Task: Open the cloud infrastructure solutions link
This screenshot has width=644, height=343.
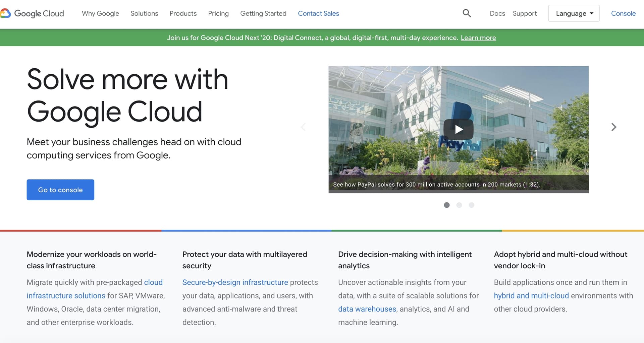Action: pyautogui.click(x=66, y=296)
